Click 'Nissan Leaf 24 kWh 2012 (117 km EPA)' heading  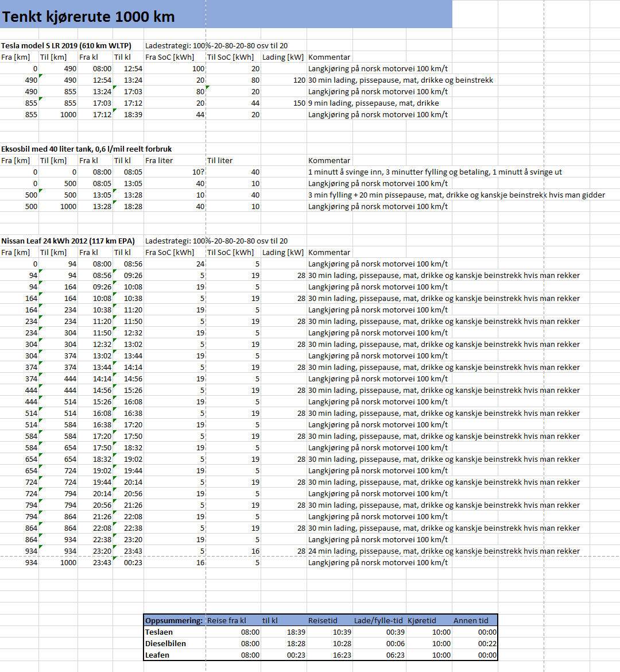(x=68, y=241)
